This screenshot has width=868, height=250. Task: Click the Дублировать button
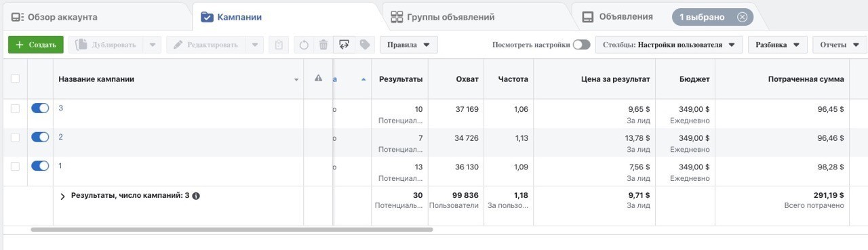pyautogui.click(x=106, y=45)
